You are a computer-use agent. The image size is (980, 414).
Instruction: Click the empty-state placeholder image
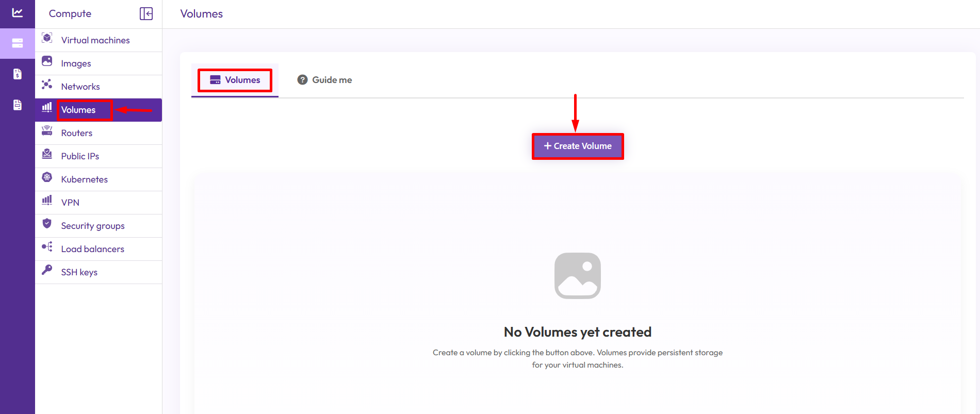pos(577,275)
